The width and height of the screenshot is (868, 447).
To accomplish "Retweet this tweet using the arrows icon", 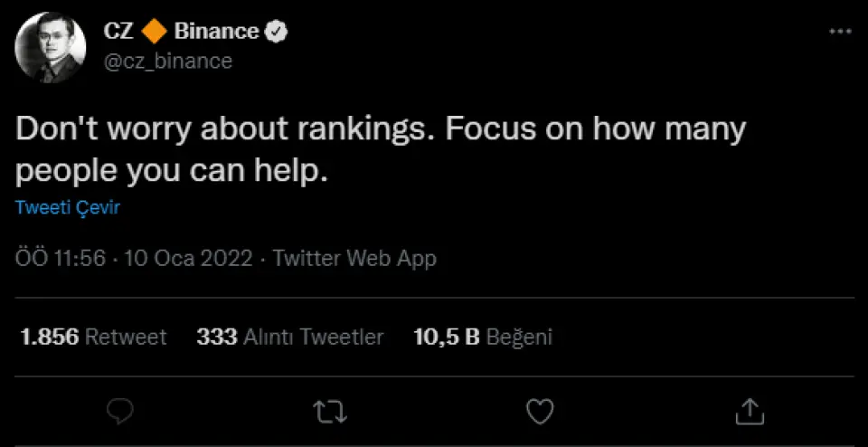I will (x=329, y=412).
